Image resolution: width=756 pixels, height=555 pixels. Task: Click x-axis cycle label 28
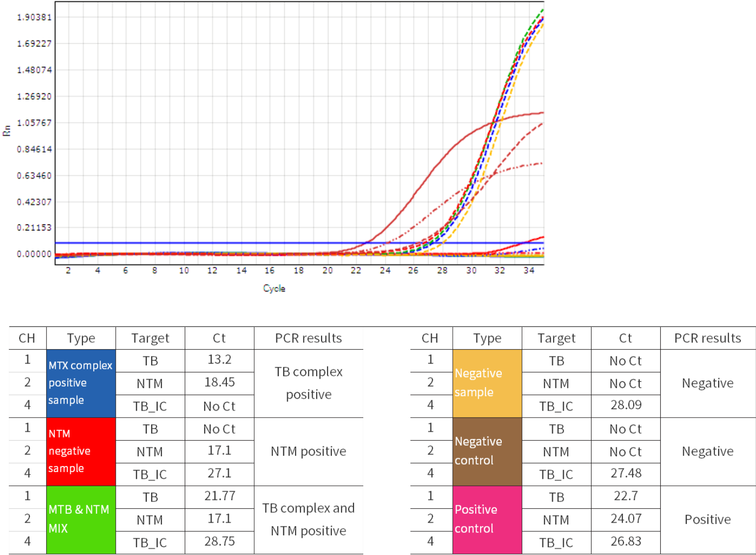pos(442,271)
